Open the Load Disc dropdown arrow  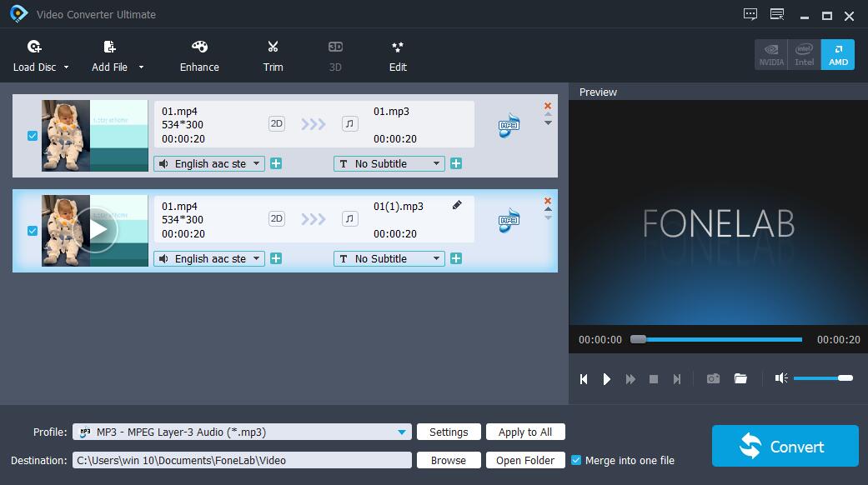point(67,67)
